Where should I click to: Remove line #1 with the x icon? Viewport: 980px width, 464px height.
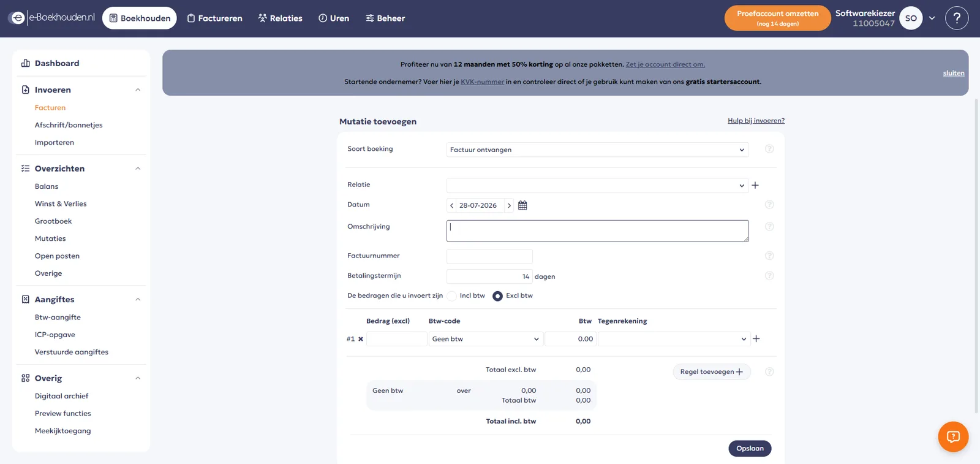click(361, 339)
